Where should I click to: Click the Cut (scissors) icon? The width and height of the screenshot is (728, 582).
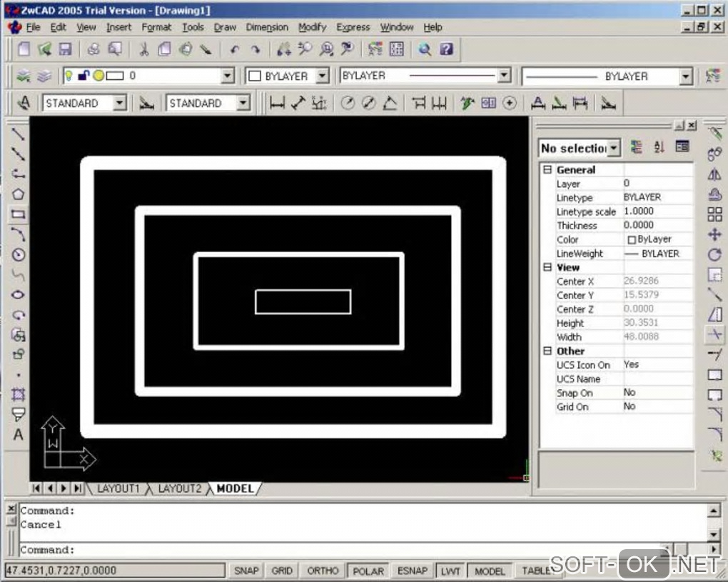point(144,49)
